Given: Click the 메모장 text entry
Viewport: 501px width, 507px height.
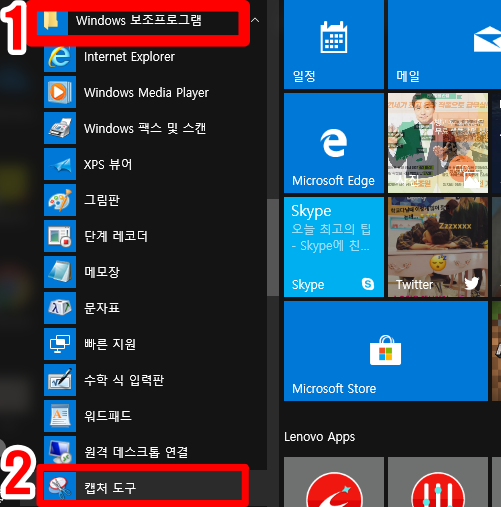Looking at the screenshot, I should [102, 272].
